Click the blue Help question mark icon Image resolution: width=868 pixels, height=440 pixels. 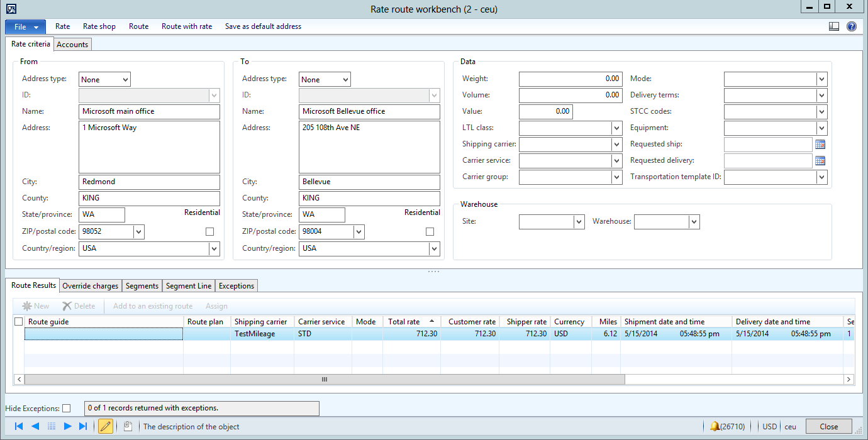point(852,26)
